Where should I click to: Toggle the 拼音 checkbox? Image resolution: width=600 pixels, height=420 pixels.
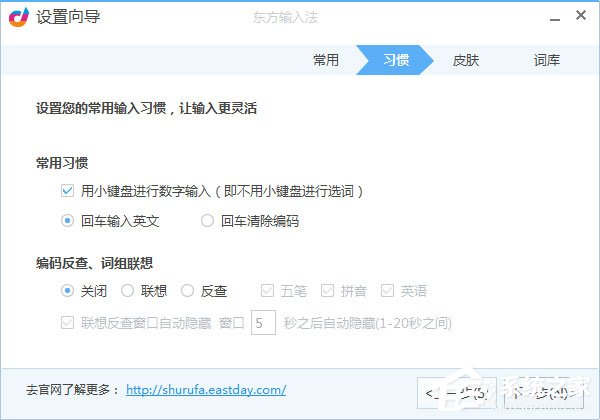327,291
